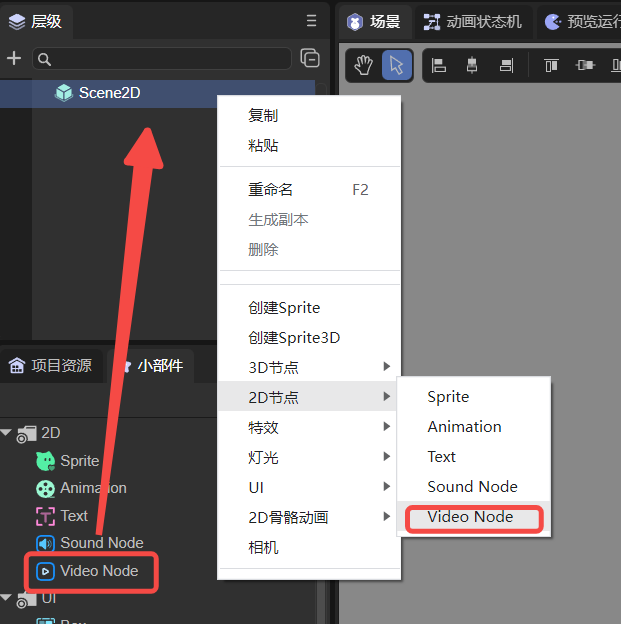Screen dimensions: 621x624
Task: Click the plus icon to add node
Action: (x=14, y=59)
